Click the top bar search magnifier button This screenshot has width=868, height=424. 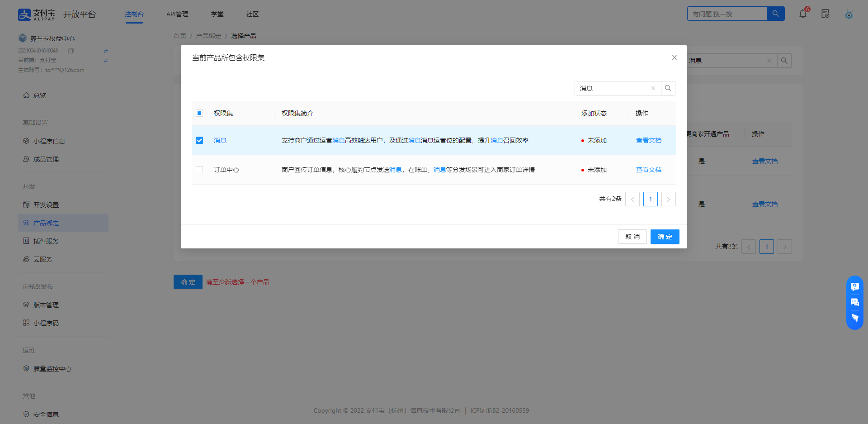(775, 14)
